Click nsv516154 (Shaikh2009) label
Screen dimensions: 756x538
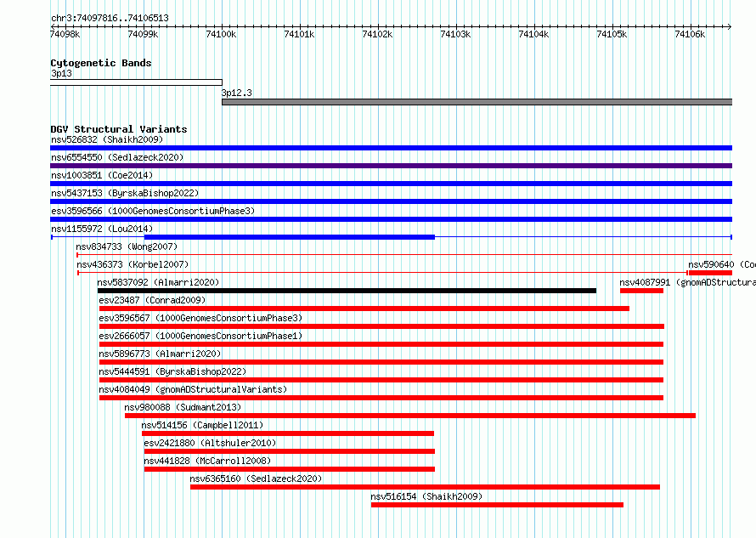(426, 496)
